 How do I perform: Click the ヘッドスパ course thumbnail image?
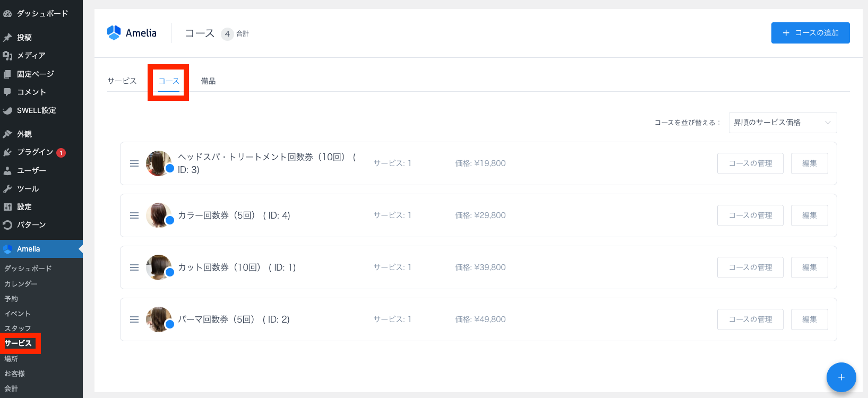(158, 163)
